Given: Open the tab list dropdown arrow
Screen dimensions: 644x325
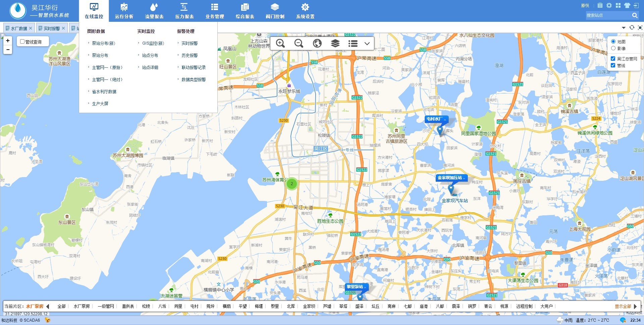Looking at the screenshot, I should tap(624, 28).
